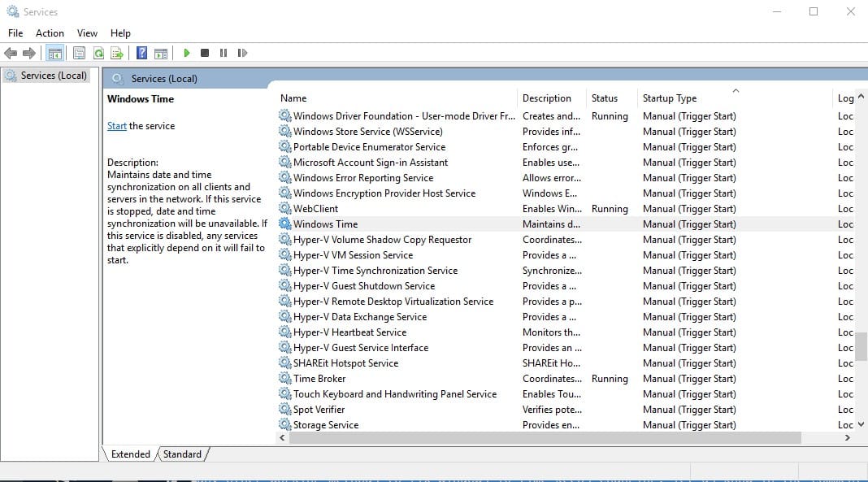Toggle the Show/Hide Console Tree icon
This screenshot has width=868, height=482.
(x=55, y=53)
